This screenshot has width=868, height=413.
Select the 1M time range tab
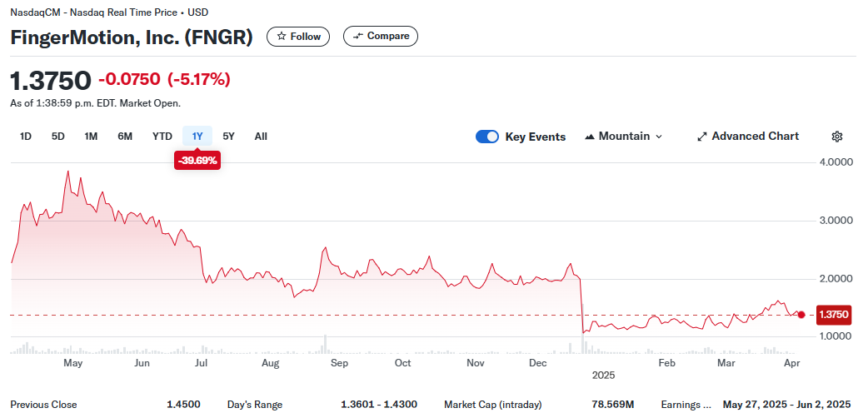pyautogui.click(x=92, y=137)
